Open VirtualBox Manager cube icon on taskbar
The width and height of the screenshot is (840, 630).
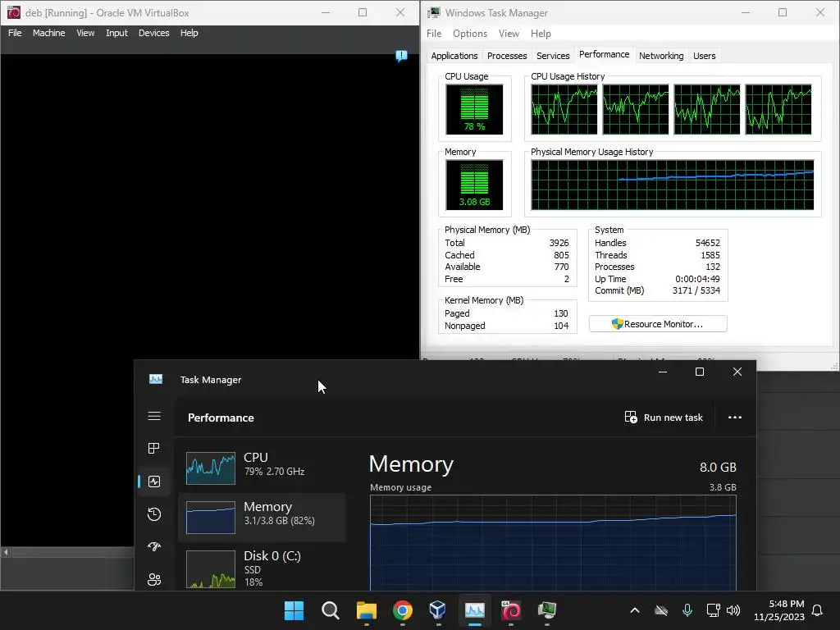click(x=438, y=610)
